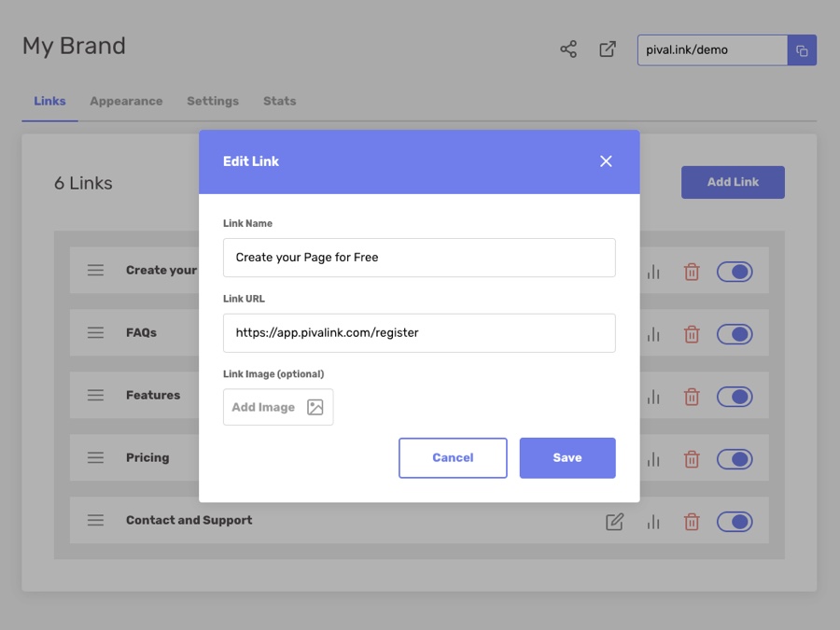The image size is (840, 630).
Task: Show stats for the Features link
Action: (653, 397)
